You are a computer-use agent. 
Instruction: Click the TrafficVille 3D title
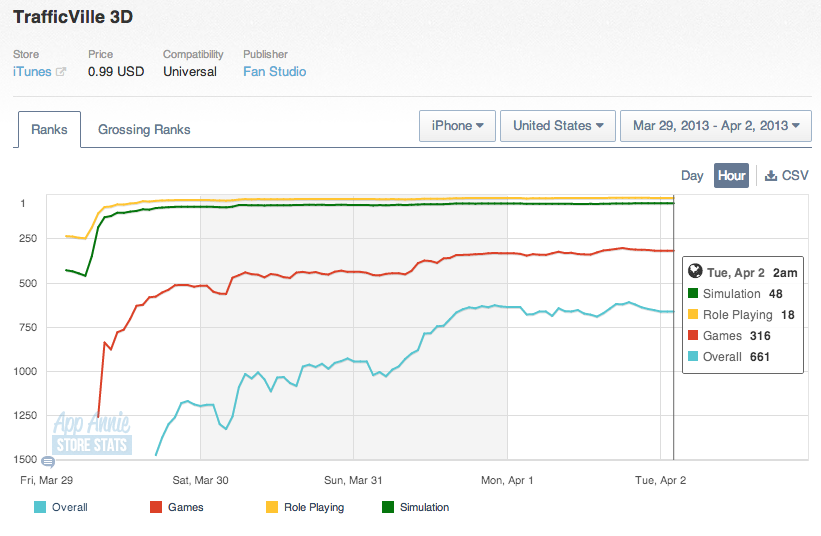coord(73,17)
